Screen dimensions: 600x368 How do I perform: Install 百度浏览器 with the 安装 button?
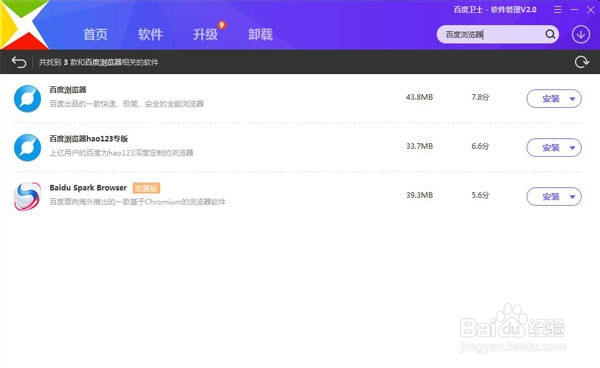tap(551, 99)
